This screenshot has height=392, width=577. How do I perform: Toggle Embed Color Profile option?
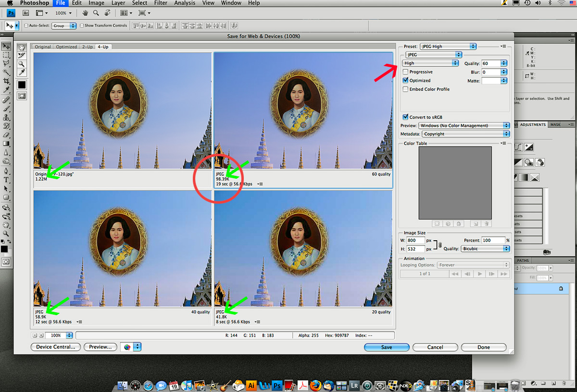406,89
